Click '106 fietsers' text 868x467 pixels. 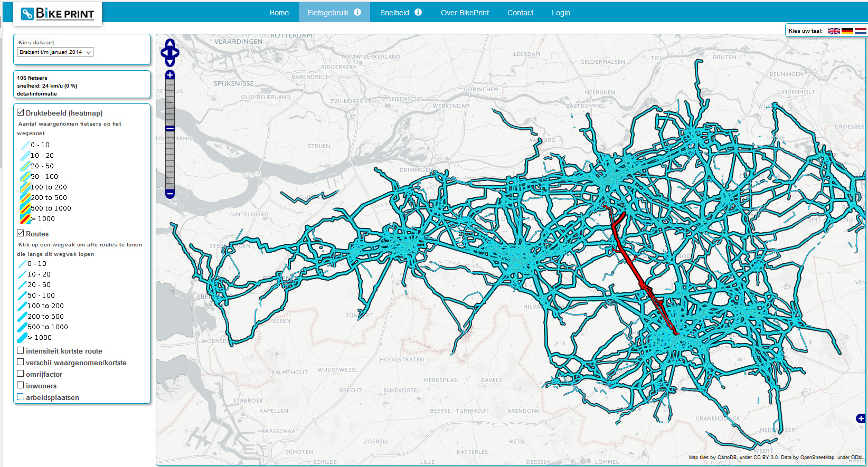(32, 78)
